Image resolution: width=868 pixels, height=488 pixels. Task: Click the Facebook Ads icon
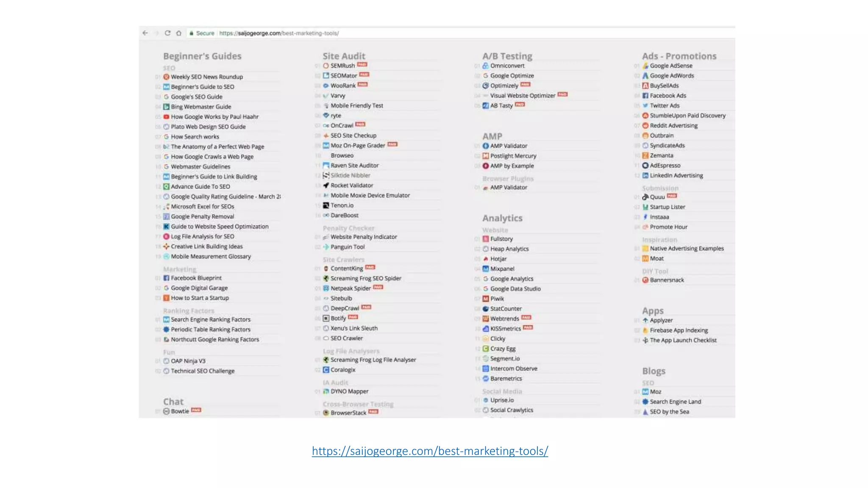click(x=645, y=96)
